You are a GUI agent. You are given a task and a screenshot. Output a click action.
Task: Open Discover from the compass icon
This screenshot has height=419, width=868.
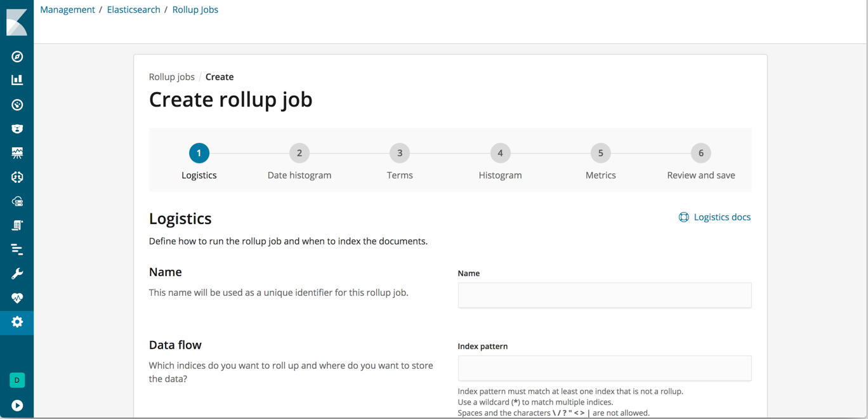(17, 57)
